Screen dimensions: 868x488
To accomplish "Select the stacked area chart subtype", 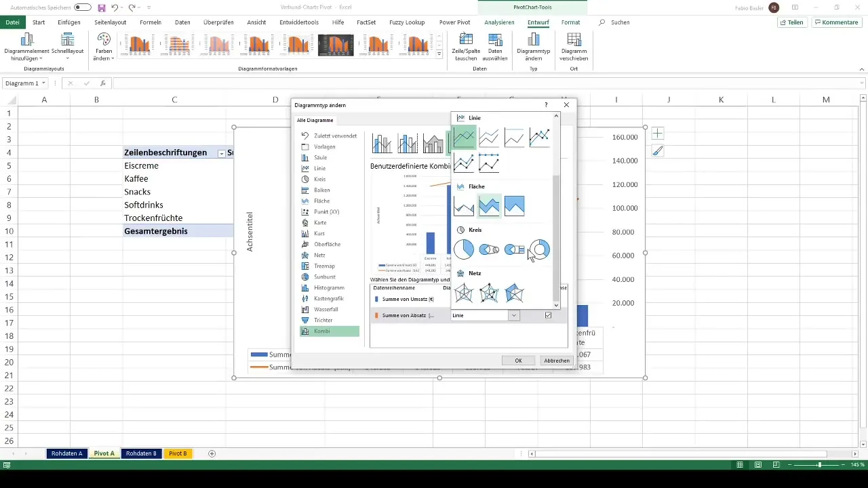I will pyautogui.click(x=489, y=205).
